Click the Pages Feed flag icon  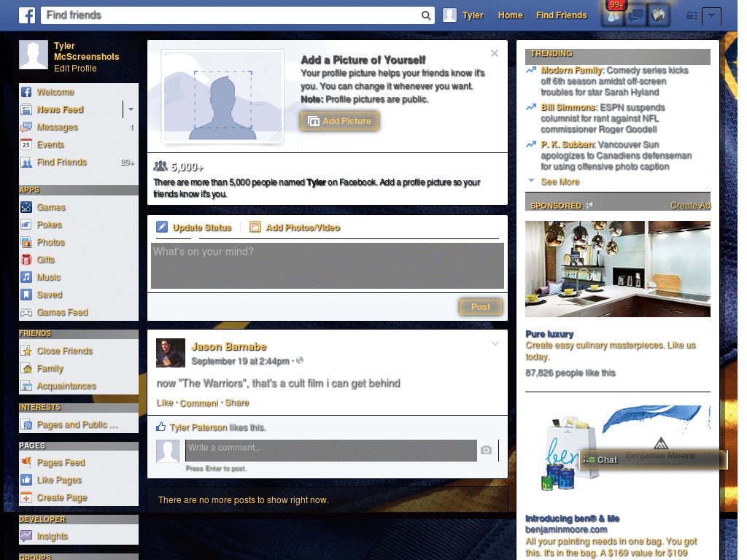(x=26, y=462)
